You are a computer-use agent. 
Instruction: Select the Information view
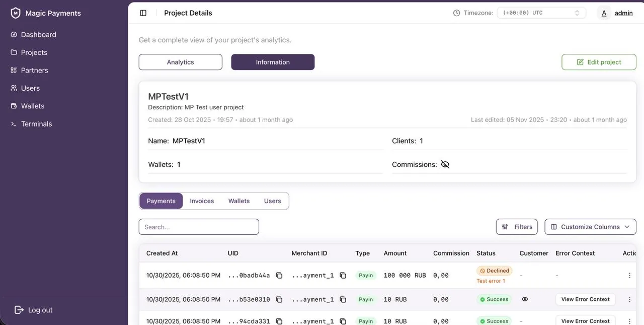[273, 62]
